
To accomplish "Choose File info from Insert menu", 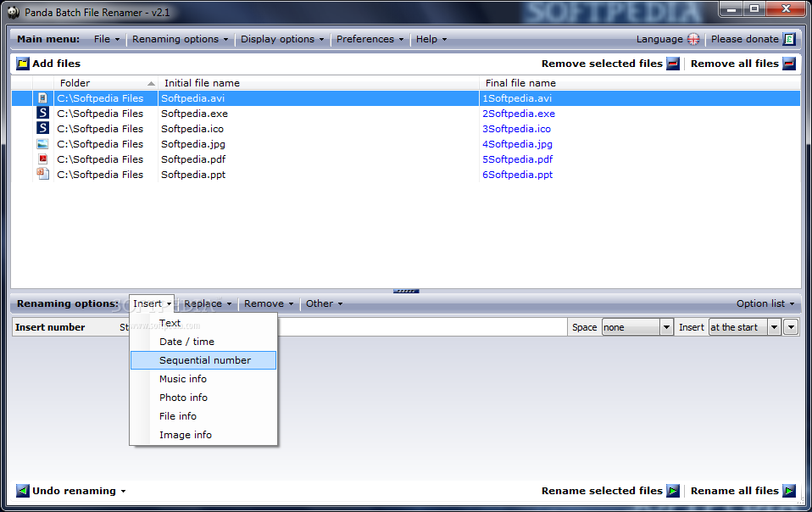I will (x=203, y=416).
